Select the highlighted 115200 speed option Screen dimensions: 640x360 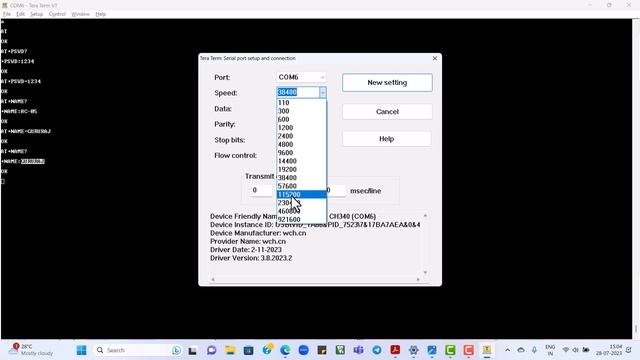(301, 194)
